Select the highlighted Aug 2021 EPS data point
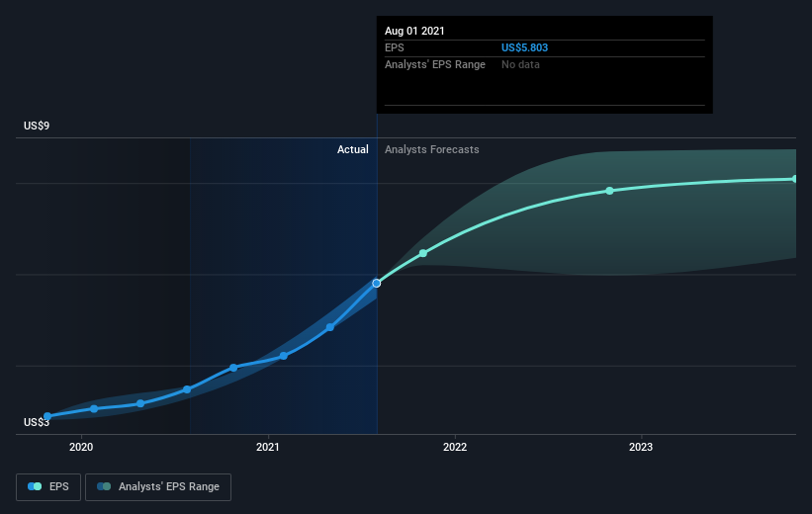 coord(377,283)
